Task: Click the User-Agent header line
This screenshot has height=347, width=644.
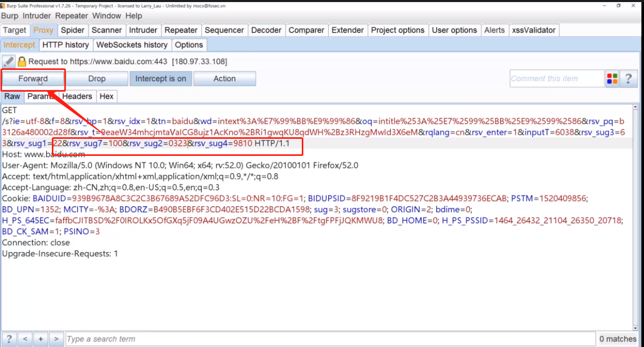Action: coord(180,165)
